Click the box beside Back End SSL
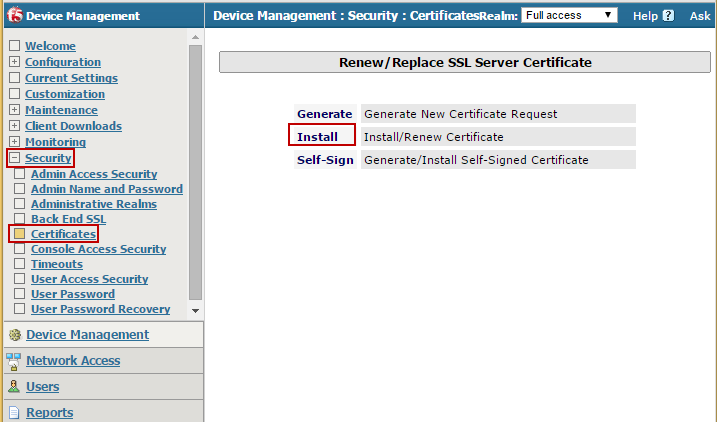717x422 pixels. click(x=20, y=219)
